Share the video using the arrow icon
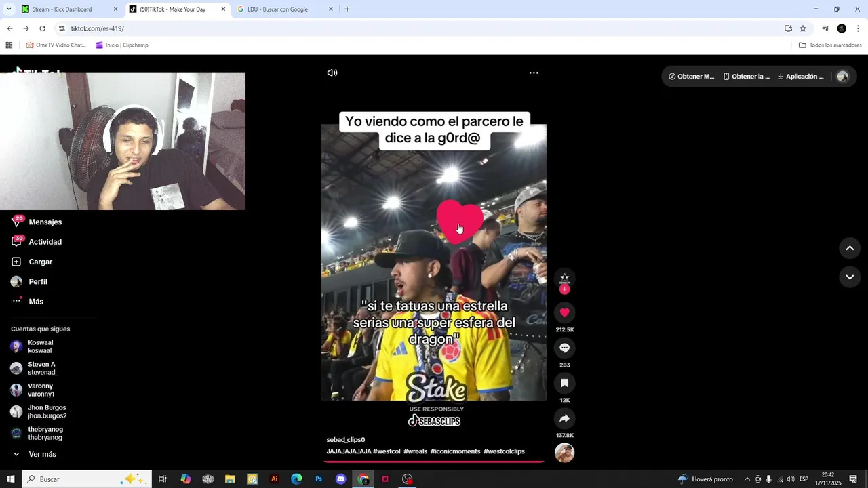This screenshot has width=868, height=488. point(564,418)
